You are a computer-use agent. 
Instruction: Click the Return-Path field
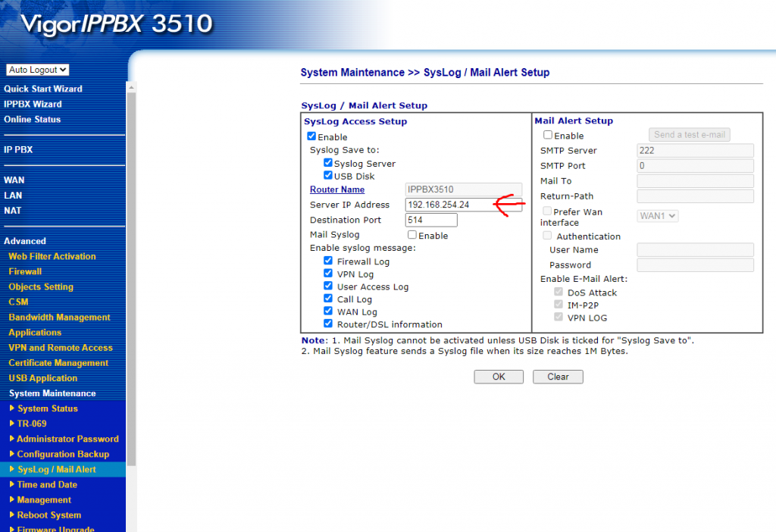(x=696, y=196)
